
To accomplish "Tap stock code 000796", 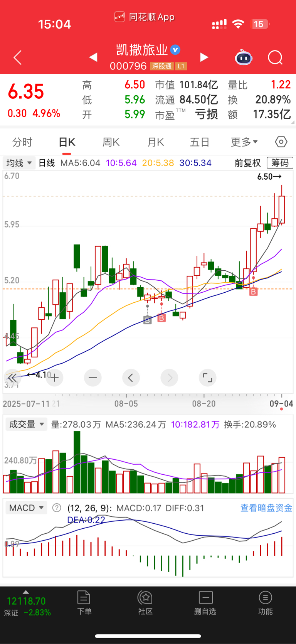I will [x=128, y=66].
